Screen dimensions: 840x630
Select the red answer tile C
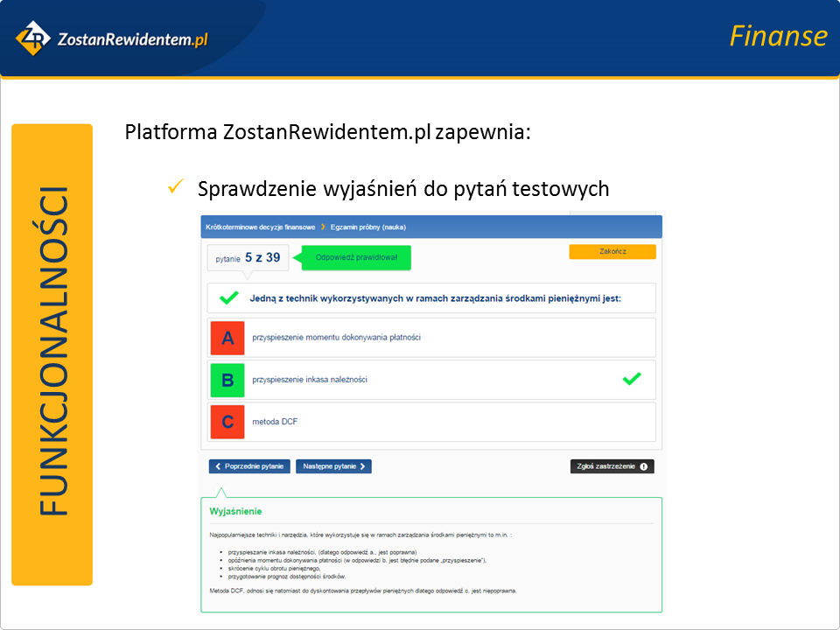227,422
